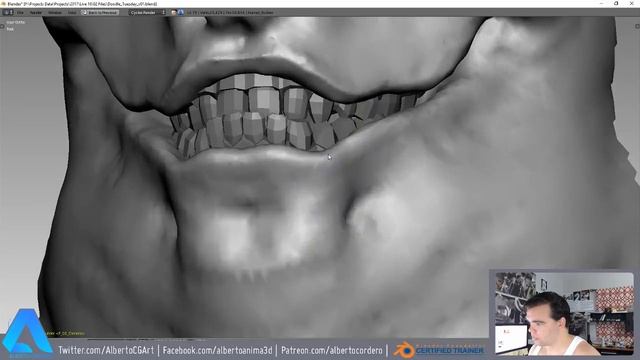This screenshot has width=640, height=360.
Task: Open the Help menu
Action: [x=72, y=13]
